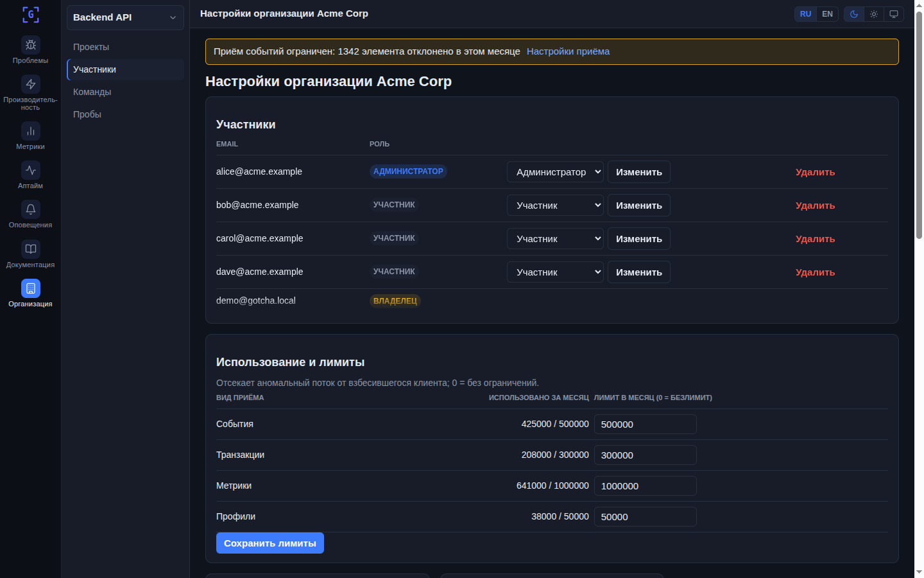Open the Метрики bar chart icon
The width and height of the screenshot is (924, 578).
30,131
